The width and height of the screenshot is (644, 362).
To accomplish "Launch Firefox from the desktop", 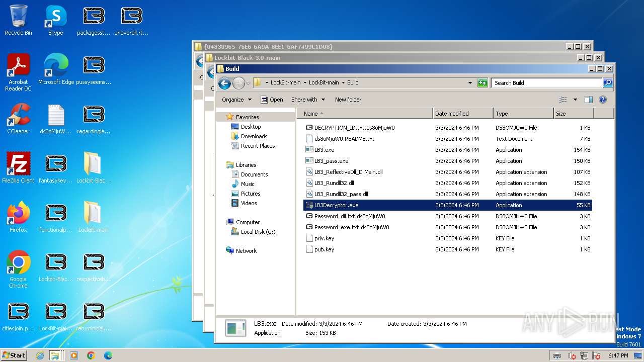I will pyautogui.click(x=18, y=217).
